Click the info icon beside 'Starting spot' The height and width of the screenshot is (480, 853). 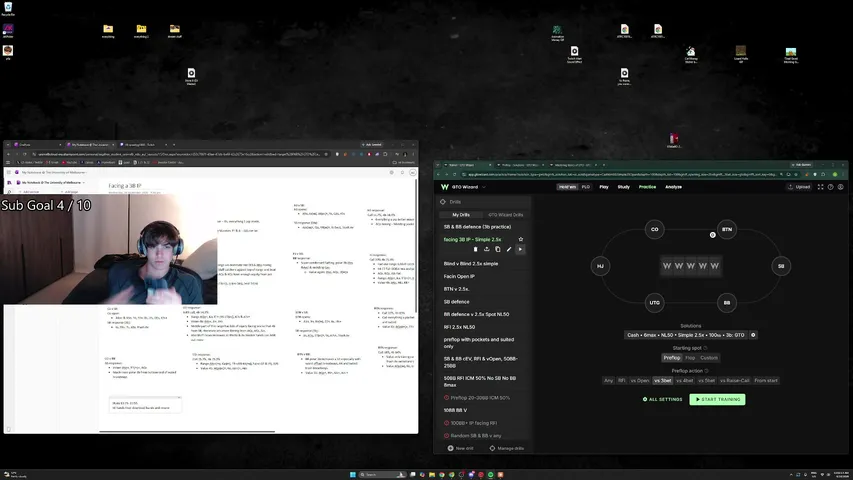706,348
